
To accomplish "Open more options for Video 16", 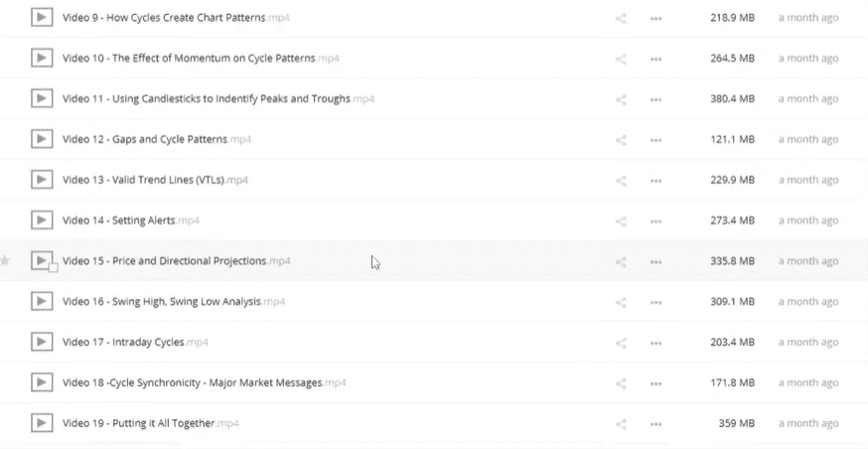I will click(x=656, y=302).
